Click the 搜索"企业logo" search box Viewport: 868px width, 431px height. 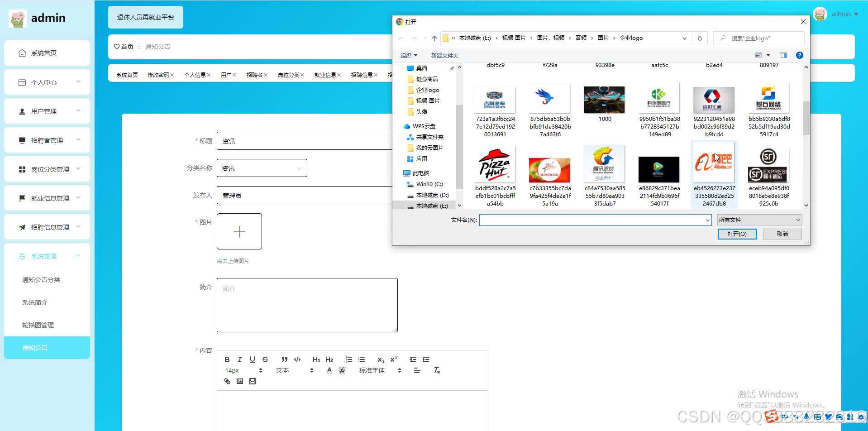759,38
